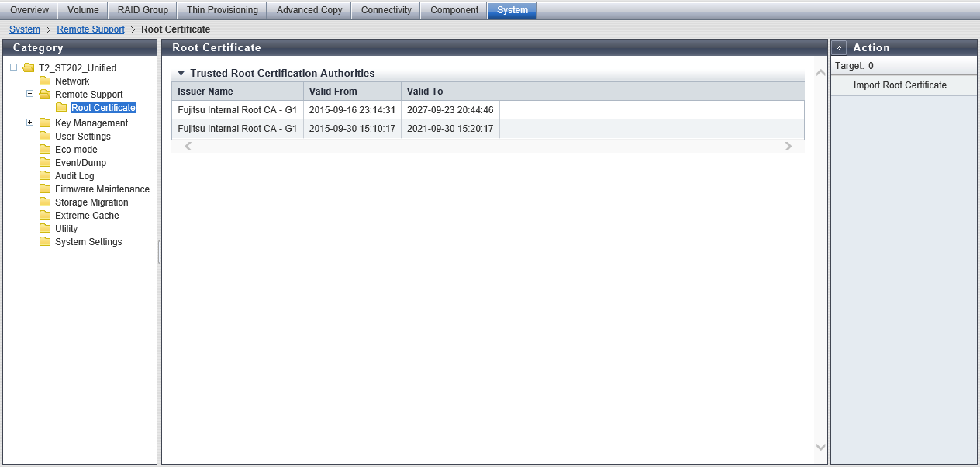This screenshot has height=467, width=980.
Task: Click the Audit Log folder icon
Action: 45,176
